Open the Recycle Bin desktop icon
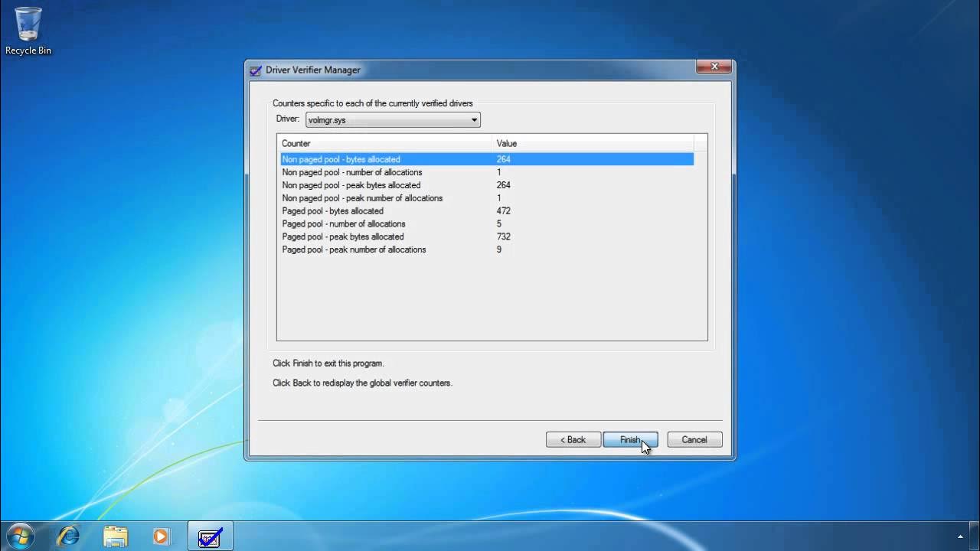This screenshot has height=551, width=980. 28,31
